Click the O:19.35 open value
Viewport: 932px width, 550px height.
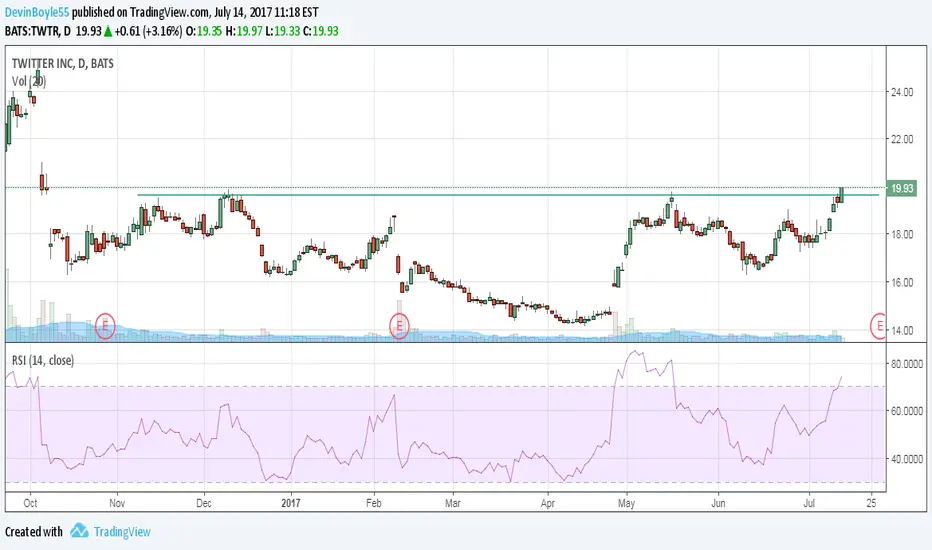[x=204, y=31]
